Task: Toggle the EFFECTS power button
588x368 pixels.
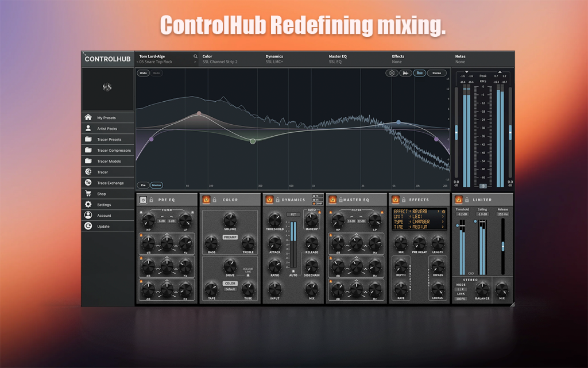Action: click(395, 200)
